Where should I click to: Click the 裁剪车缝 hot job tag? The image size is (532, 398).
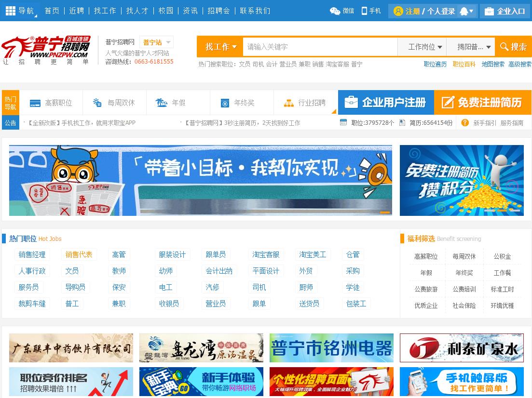click(32, 304)
